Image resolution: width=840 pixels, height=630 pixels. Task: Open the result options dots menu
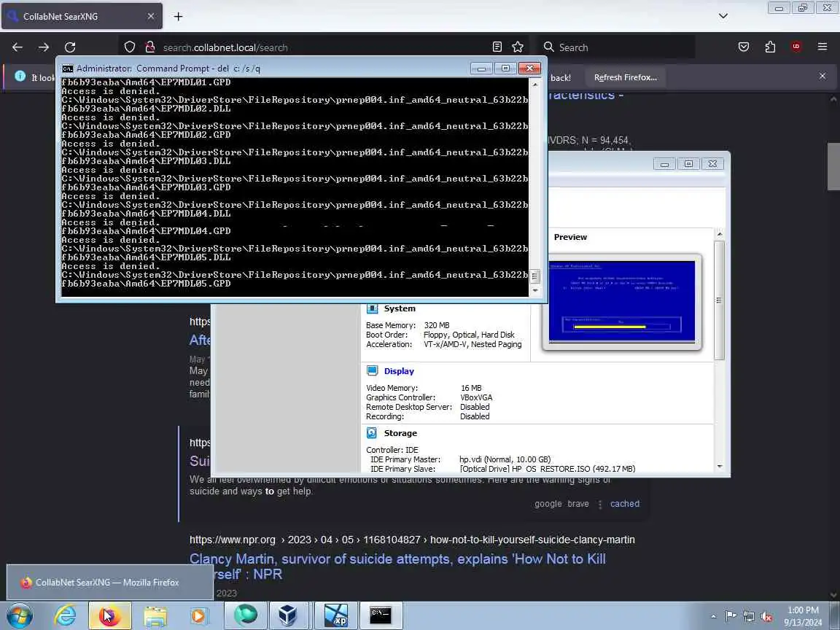[x=600, y=504]
